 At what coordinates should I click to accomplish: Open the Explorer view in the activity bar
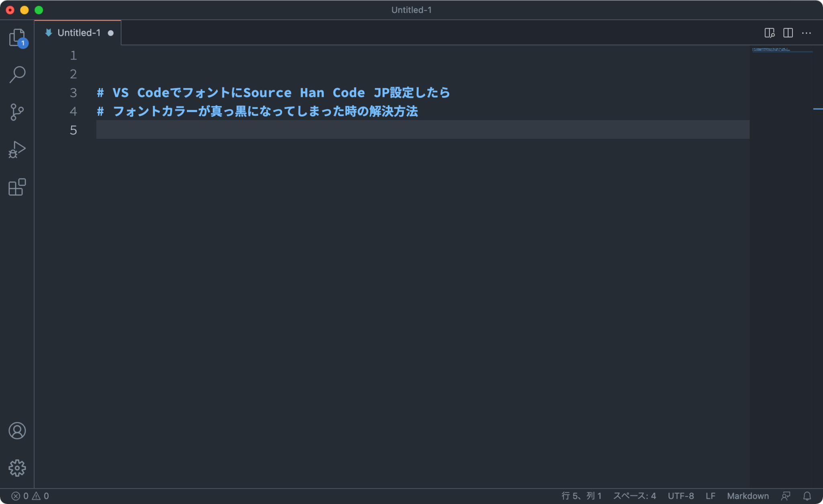pyautogui.click(x=17, y=37)
